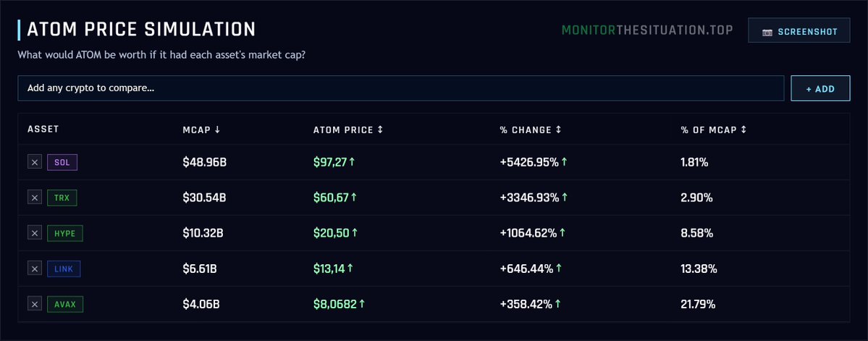Click the 'What would ATOM be worth' subtitle
This screenshot has width=868, height=341.
tap(161, 56)
